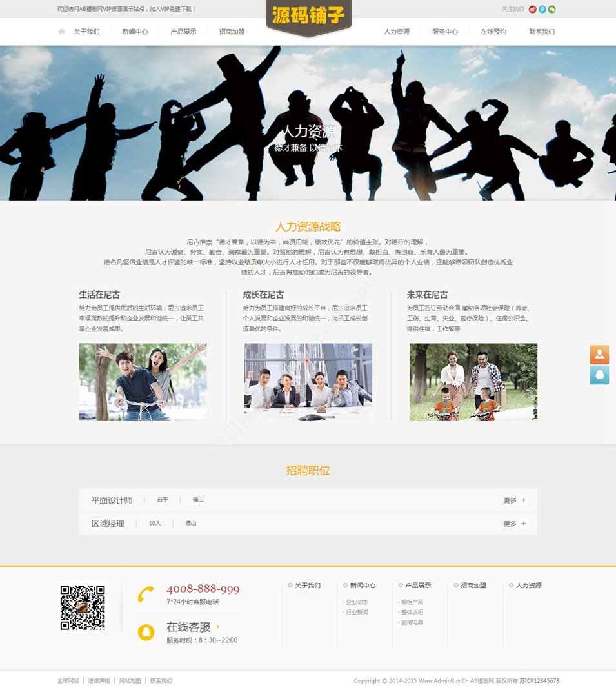This screenshot has width=616, height=690.
Task: Open footer 橱柜产品 link
Action: point(412,602)
